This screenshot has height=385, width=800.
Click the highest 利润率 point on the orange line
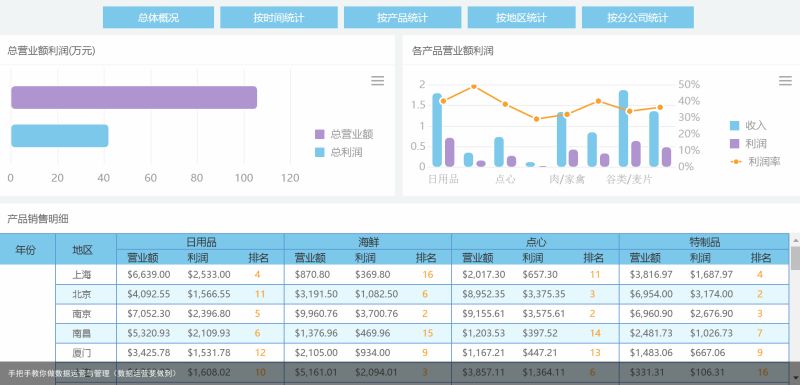pyautogui.click(x=474, y=87)
